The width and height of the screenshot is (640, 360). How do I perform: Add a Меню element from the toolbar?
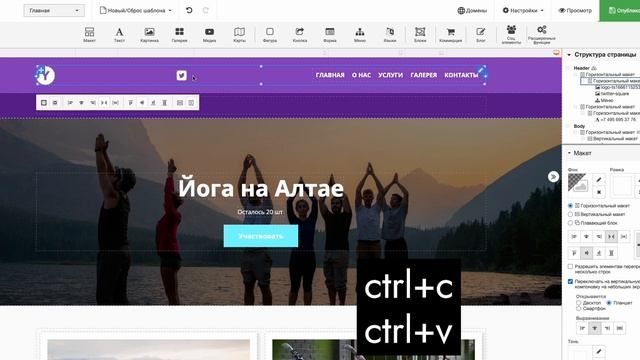click(x=360, y=35)
